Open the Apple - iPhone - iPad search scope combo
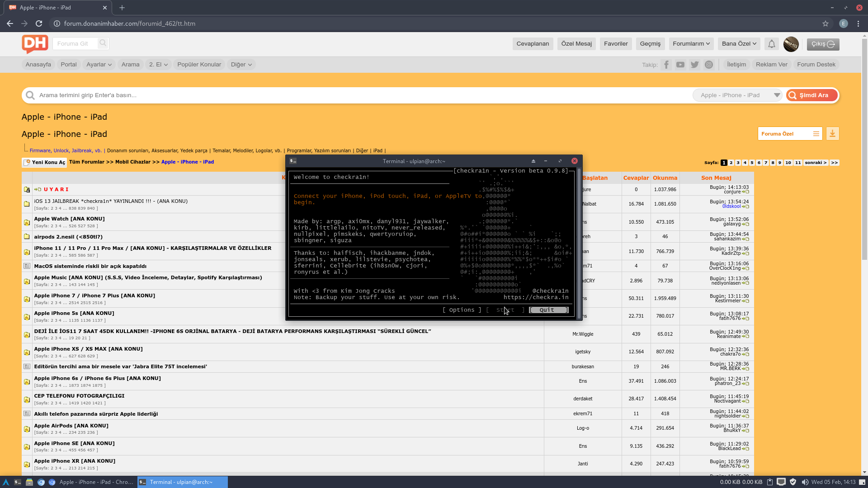The height and width of the screenshot is (488, 868). pos(737,95)
